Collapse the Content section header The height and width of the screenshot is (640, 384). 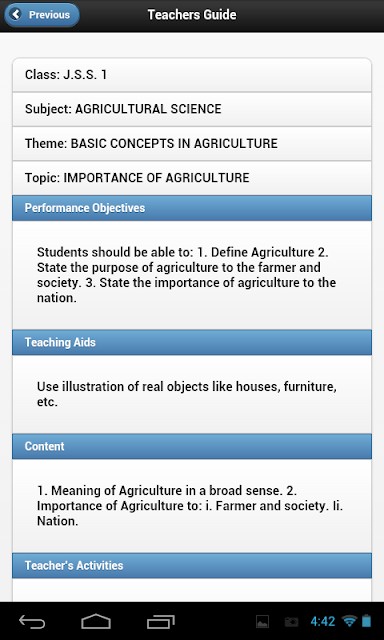[x=192, y=447]
